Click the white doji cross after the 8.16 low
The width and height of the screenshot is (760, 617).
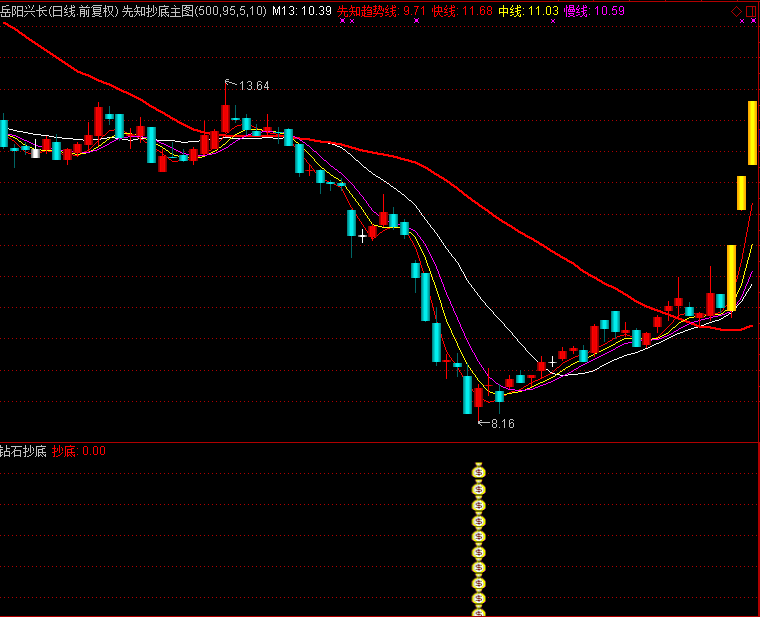pyautogui.click(x=551, y=362)
